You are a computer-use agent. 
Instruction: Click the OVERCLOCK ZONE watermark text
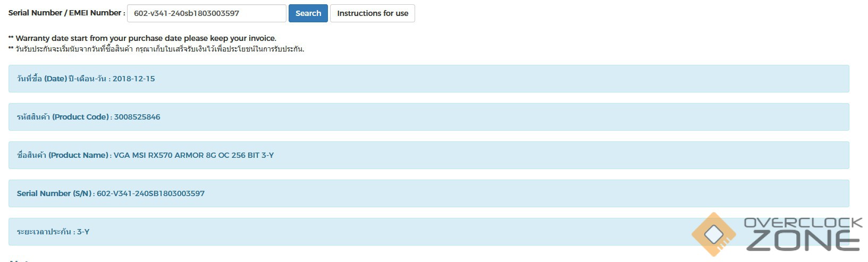pos(803,234)
